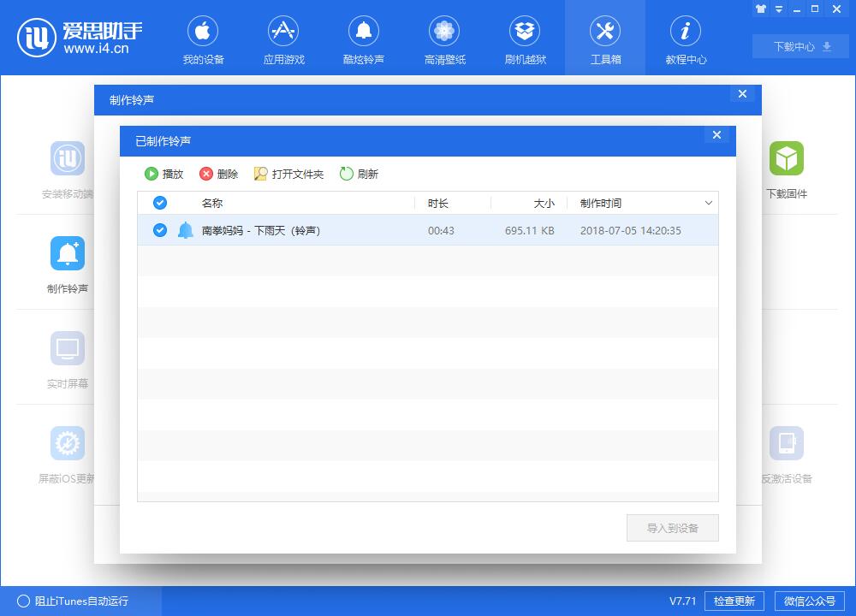This screenshot has height=616, width=856.
Task: Click 检查更新 to check updates
Action: tap(734, 601)
